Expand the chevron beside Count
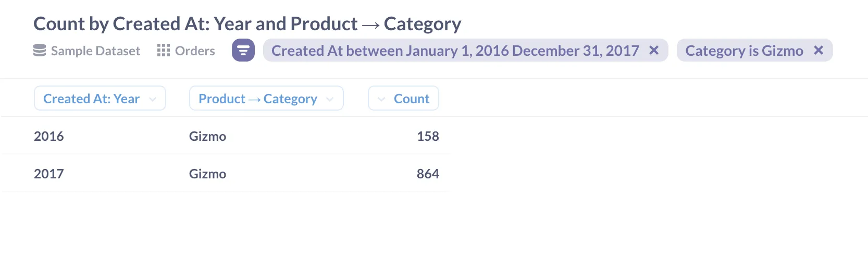The height and width of the screenshot is (266, 868). coord(381,99)
